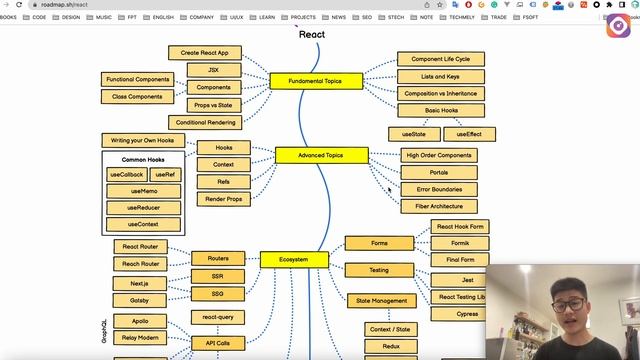Open the useReducer node

(x=144, y=208)
